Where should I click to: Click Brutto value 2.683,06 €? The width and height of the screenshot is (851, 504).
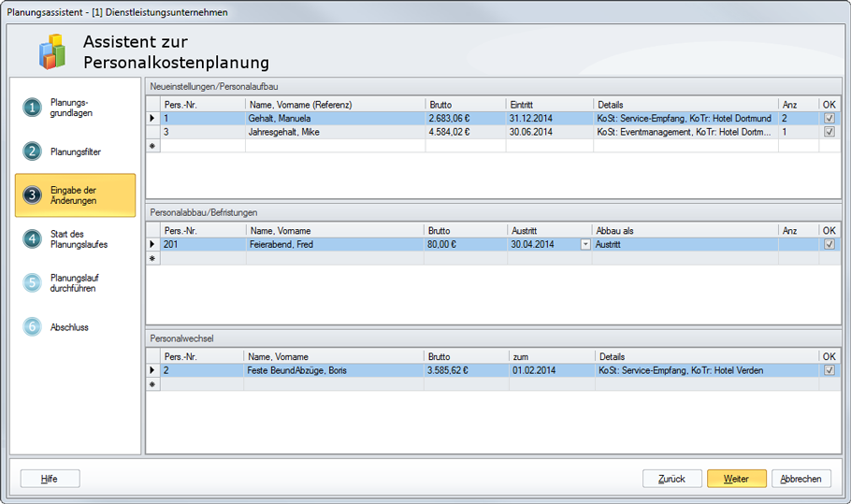pyautogui.click(x=466, y=118)
